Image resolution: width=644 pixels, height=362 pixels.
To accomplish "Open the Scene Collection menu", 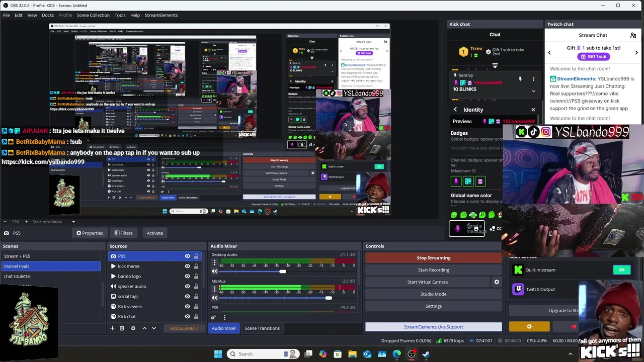I will tap(93, 15).
